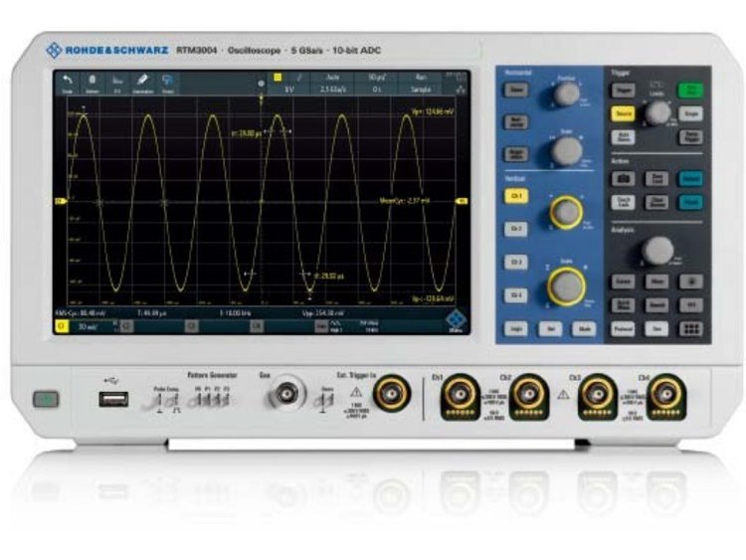Toggle channel Ch 2 button
This screenshot has width=746, height=560.
pyautogui.click(x=516, y=229)
